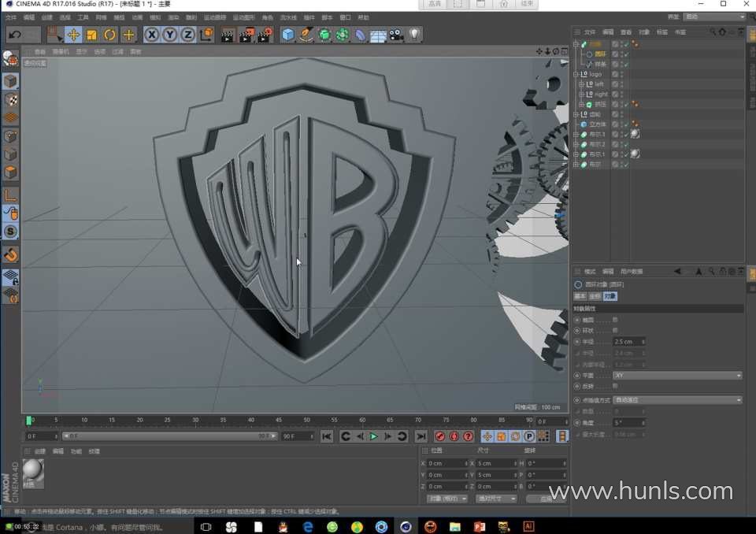Viewport: 756px width, 534px height.
Task: Open the first menu in the main menu bar
Action: tap(10, 17)
